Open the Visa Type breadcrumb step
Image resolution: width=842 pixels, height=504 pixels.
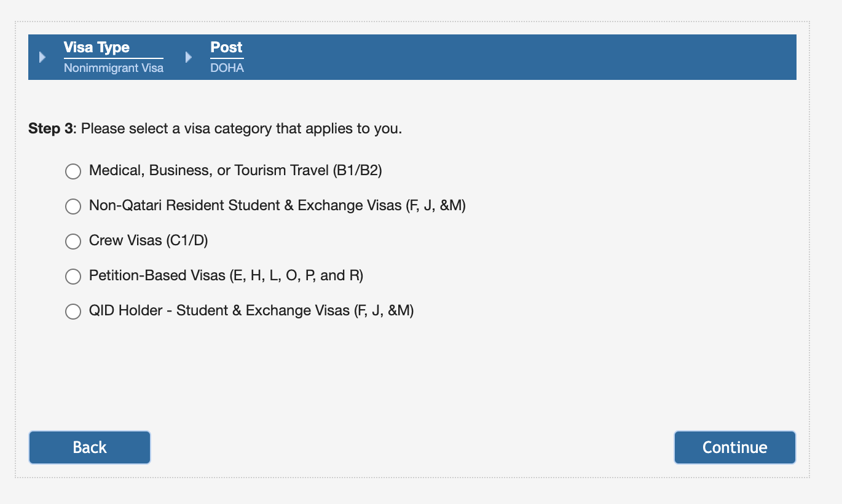click(96, 47)
